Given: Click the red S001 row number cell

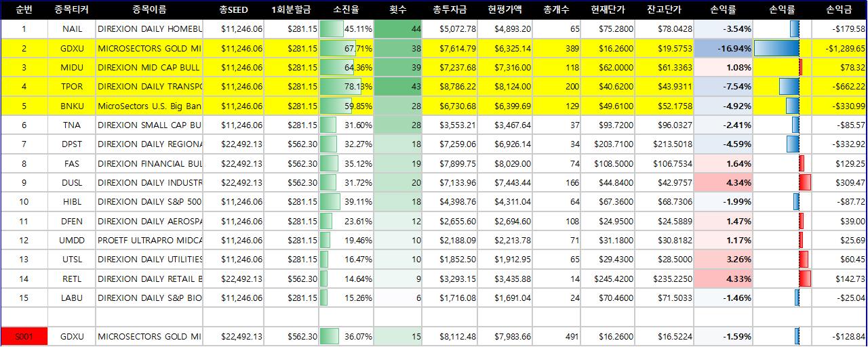Looking at the screenshot, I should pos(24,336).
